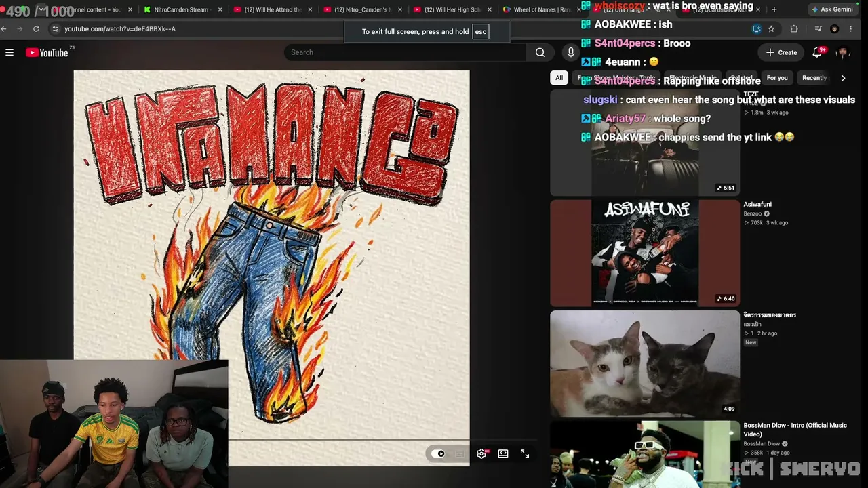Open the BossMan Dlow Intro video title

(795, 430)
